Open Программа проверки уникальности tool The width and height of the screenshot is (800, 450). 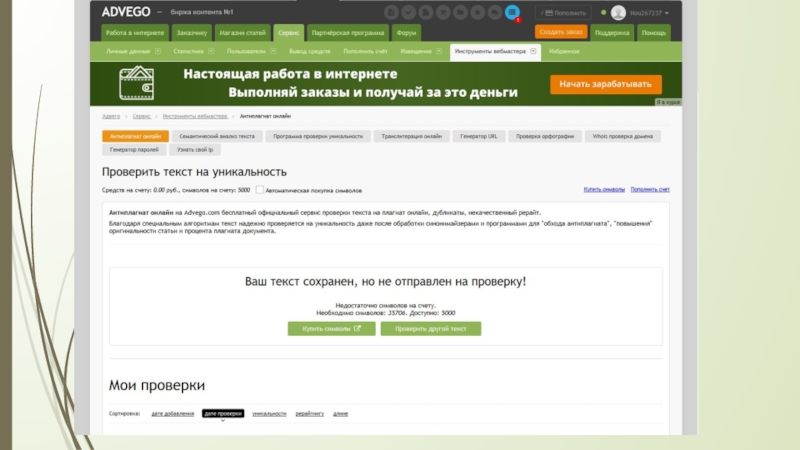click(318, 136)
